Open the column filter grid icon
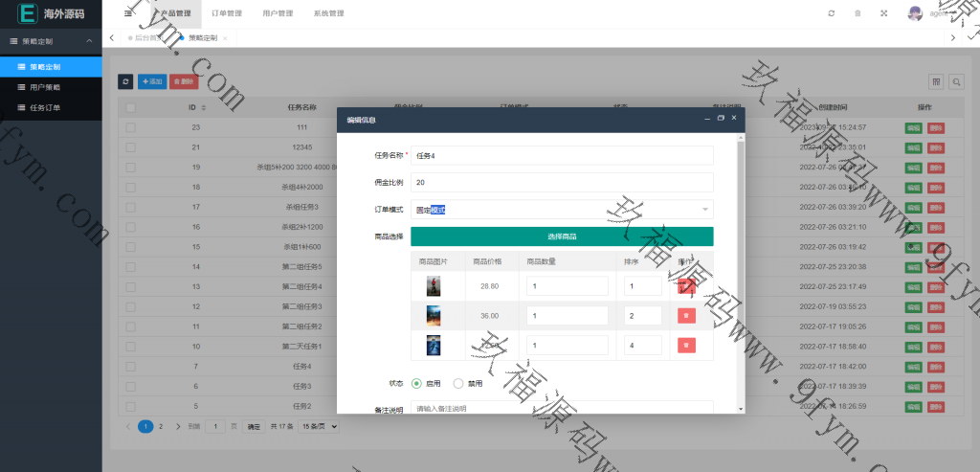Viewport: 980px width, 472px height. (936, 82)
